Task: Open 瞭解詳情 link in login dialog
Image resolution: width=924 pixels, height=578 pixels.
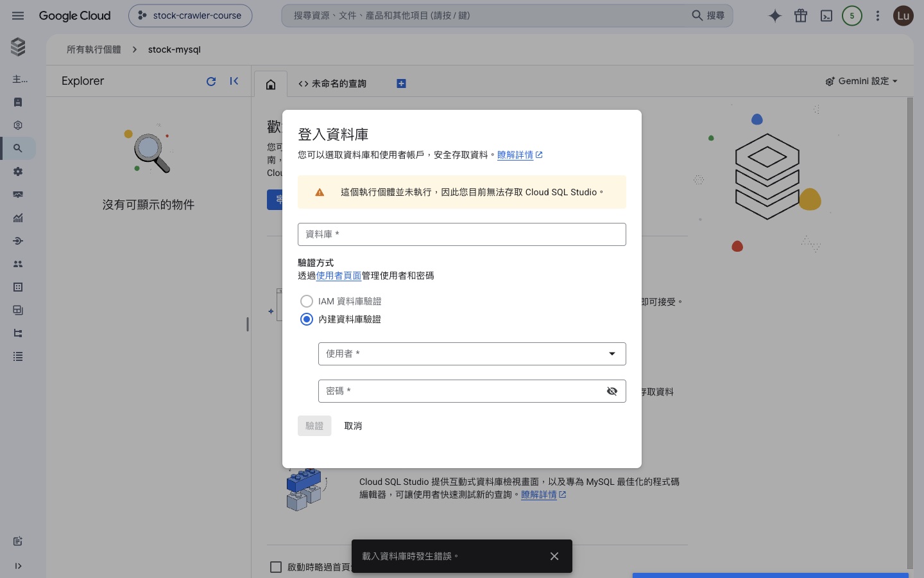Action: coord(520,155)
